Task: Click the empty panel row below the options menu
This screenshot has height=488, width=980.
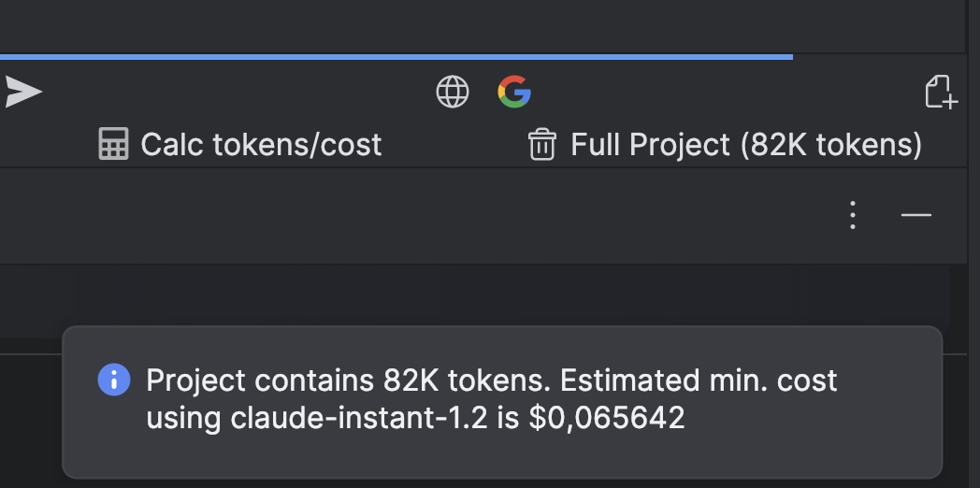Action: 468,297
